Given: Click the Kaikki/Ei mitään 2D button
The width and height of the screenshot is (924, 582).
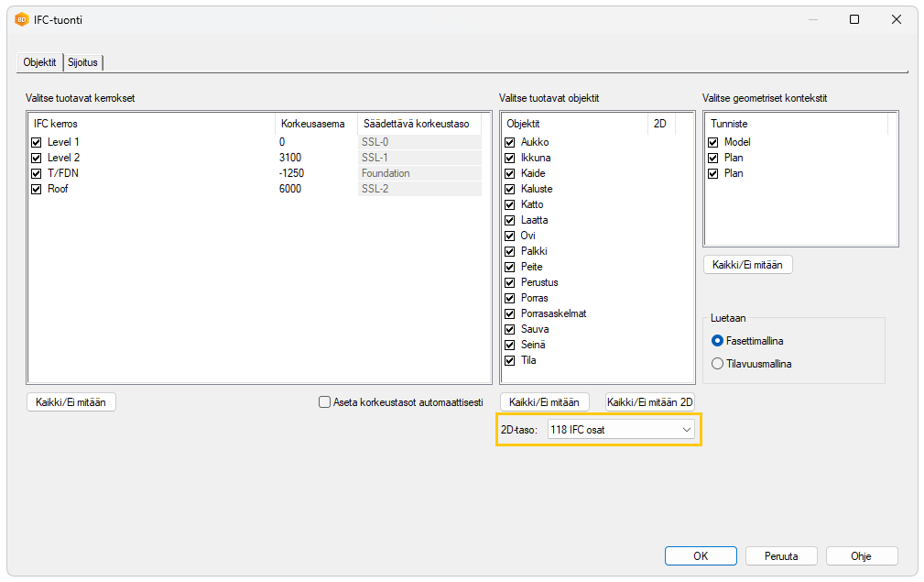Looking at the screenshot, I should pyautogui.click(x=650, y=402).
